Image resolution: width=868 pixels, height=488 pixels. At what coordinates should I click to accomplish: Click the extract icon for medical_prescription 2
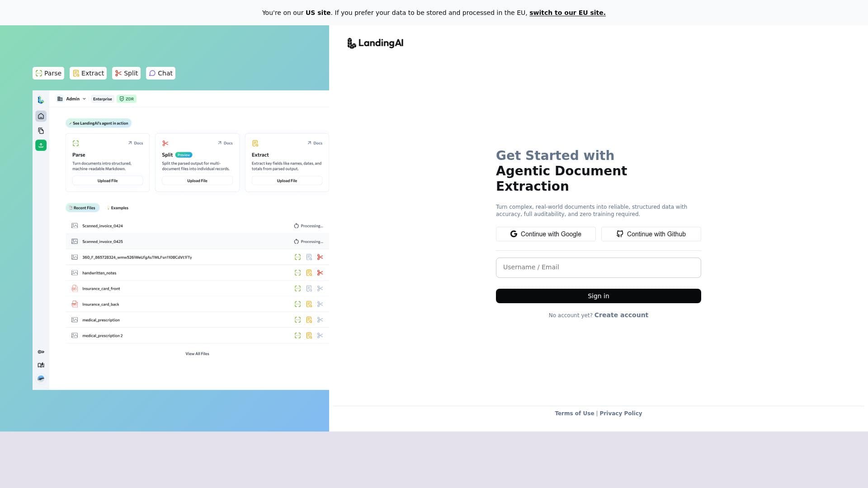309,336
